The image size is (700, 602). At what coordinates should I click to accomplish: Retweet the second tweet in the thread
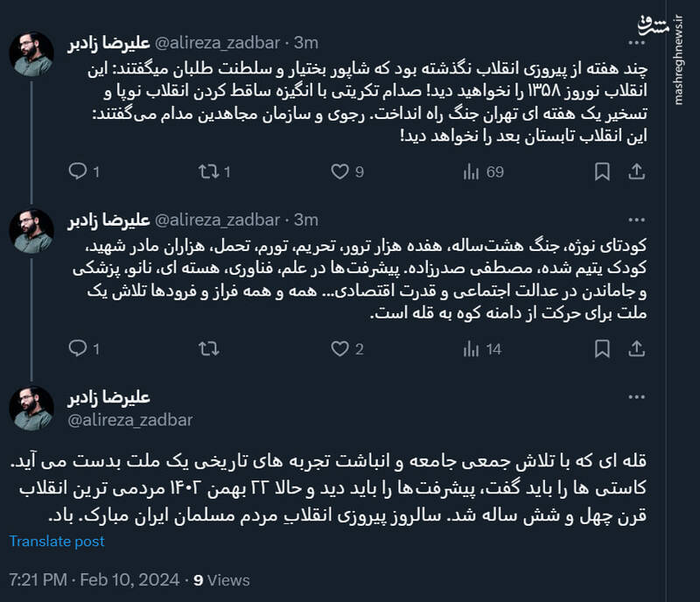click(x=208, y=349)
